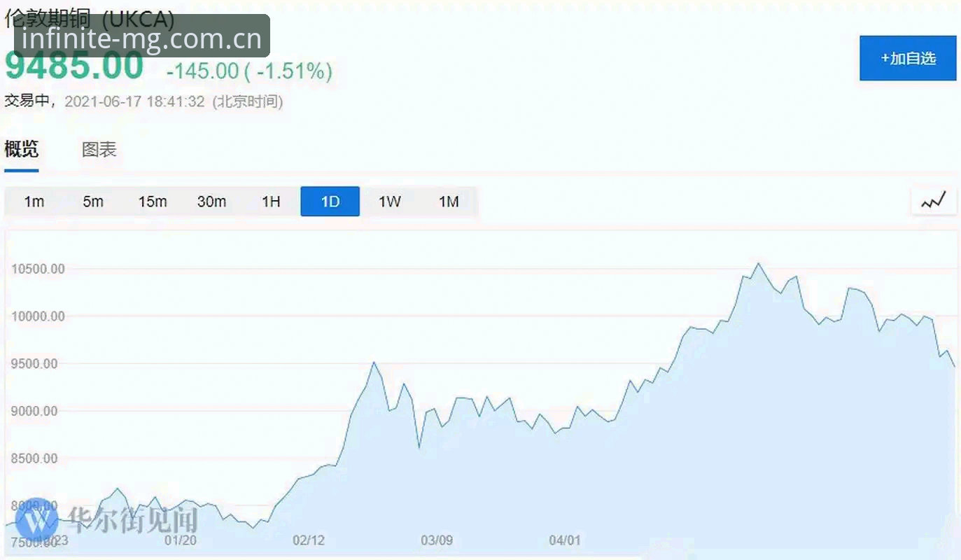Switch to the 图表 tab
Image resolution: width=961 pixels, height=560 pixels.
pyautogui.click(x=99, y=149)
